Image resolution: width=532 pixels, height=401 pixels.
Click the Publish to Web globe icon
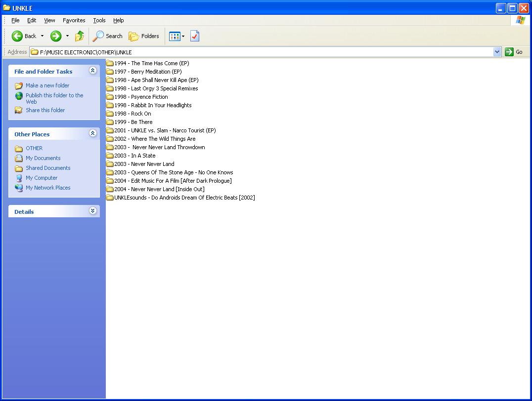coord(19,96)
